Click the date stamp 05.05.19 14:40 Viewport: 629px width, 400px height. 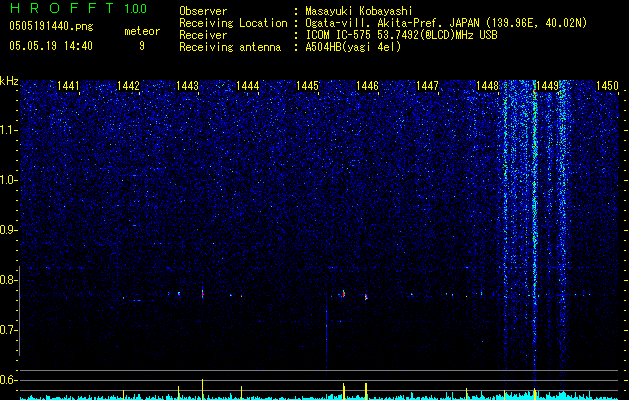(x=51, y=46)
